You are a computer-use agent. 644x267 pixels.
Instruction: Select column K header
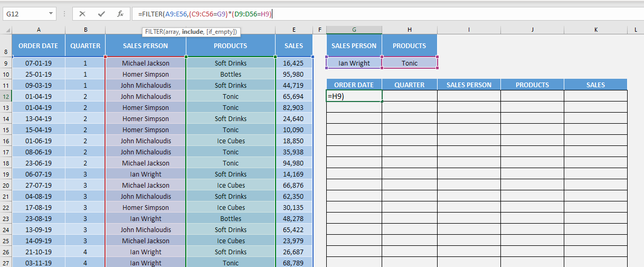click(595, 30)
